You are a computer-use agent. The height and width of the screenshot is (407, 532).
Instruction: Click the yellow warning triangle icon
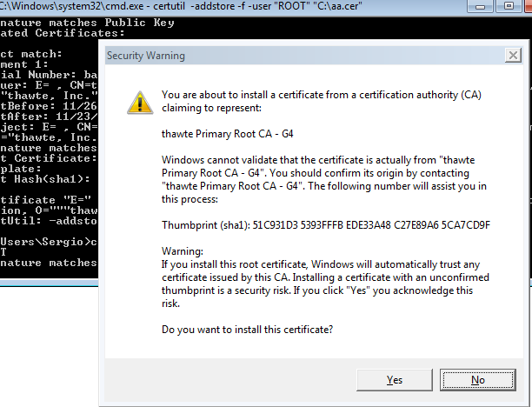pyautogui.click(x=140, y=103)
